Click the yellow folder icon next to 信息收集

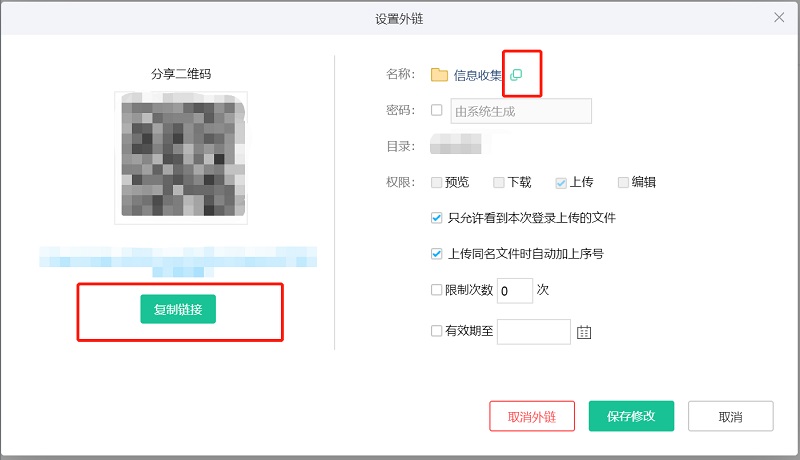click(439, 75)
